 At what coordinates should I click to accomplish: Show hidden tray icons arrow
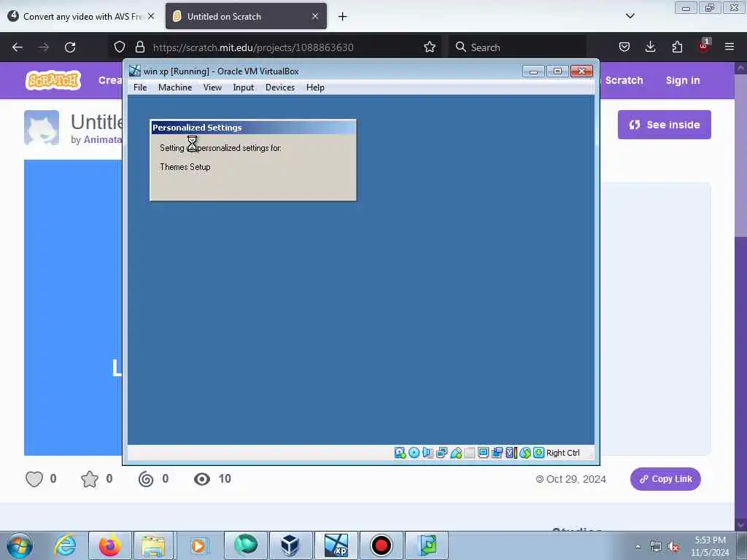[x=638, y=546]
